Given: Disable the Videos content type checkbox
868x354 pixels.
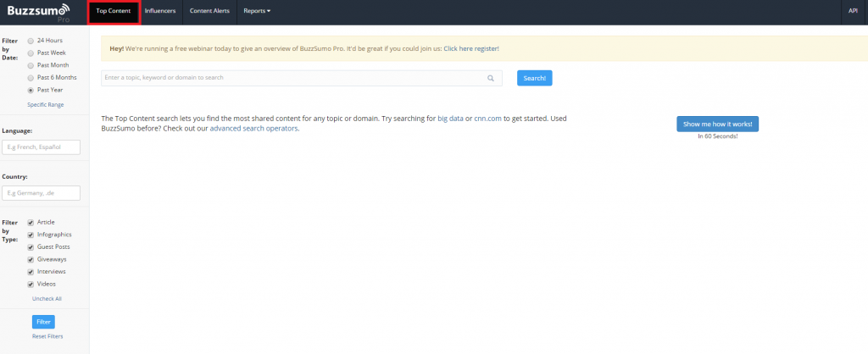Looking at the screenshot, I should [x=31, y=284].
